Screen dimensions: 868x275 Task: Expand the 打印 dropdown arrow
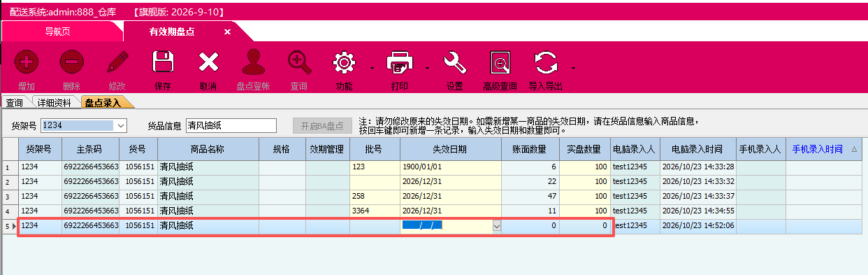(427, 69)
